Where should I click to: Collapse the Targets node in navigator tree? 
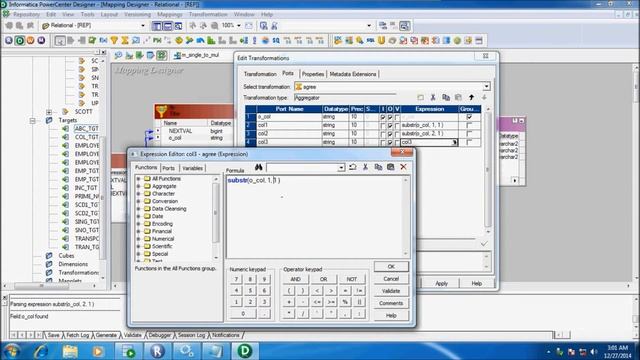[x=33, y=120]
